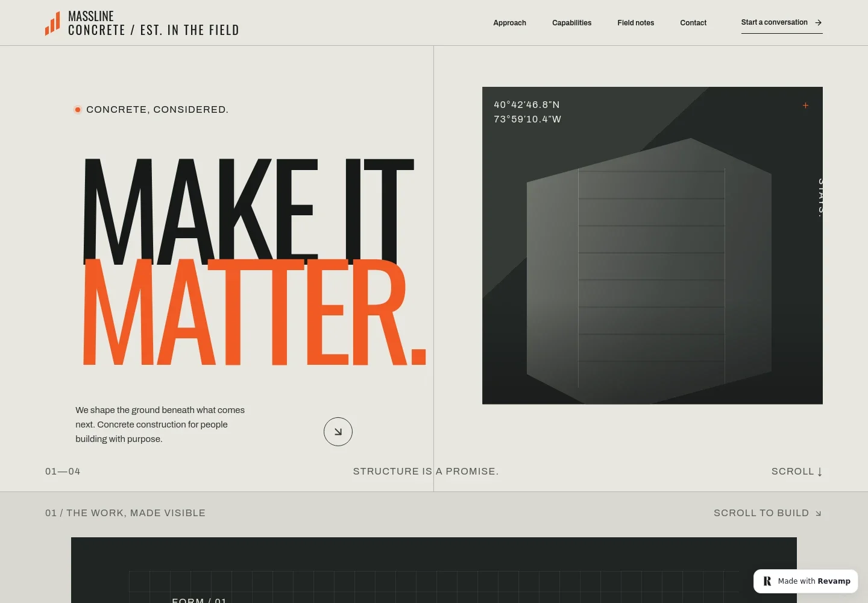Click the FORM / 01 label
The width and height of the screenshot is (868, 603).
[x=200, y=601]
